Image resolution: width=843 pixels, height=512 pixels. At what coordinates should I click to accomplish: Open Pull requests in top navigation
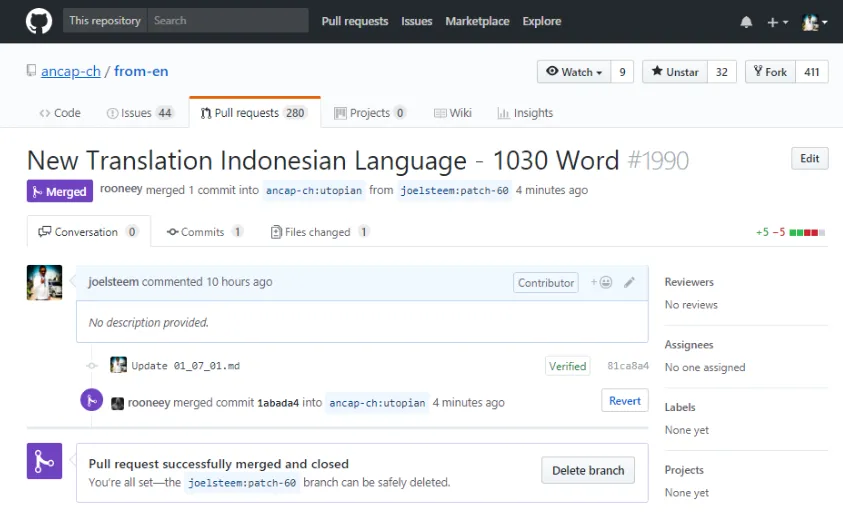tap(355, 21)
